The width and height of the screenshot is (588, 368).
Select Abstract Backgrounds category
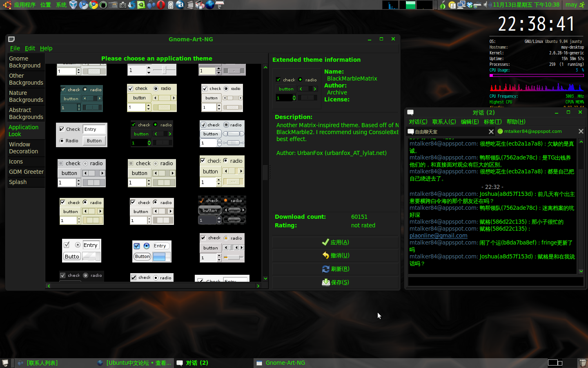26,113
